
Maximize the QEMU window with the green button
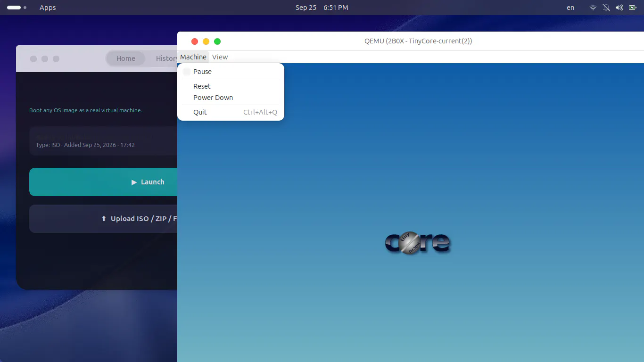pos(217,41)
